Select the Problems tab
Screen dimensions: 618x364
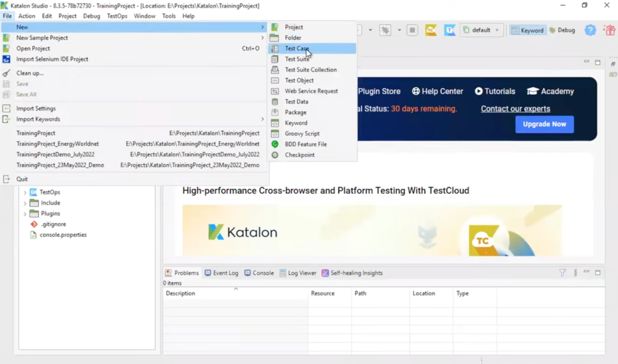182,273
